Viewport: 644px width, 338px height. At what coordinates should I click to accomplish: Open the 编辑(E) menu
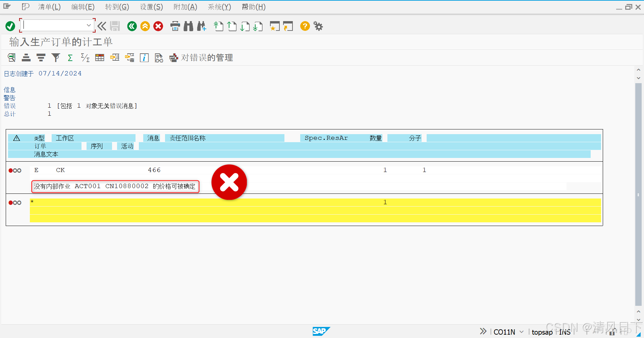pyautogui.click(x=83, y=7)
